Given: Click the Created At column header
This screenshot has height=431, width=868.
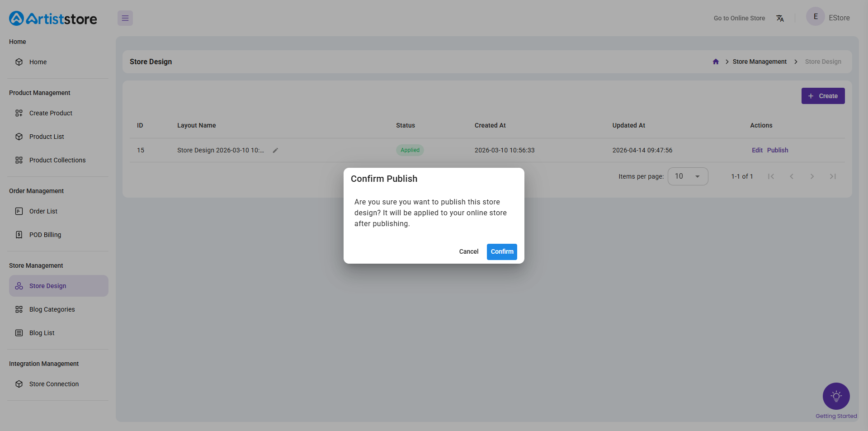Looking at the screenshot, I should point(490,125).
